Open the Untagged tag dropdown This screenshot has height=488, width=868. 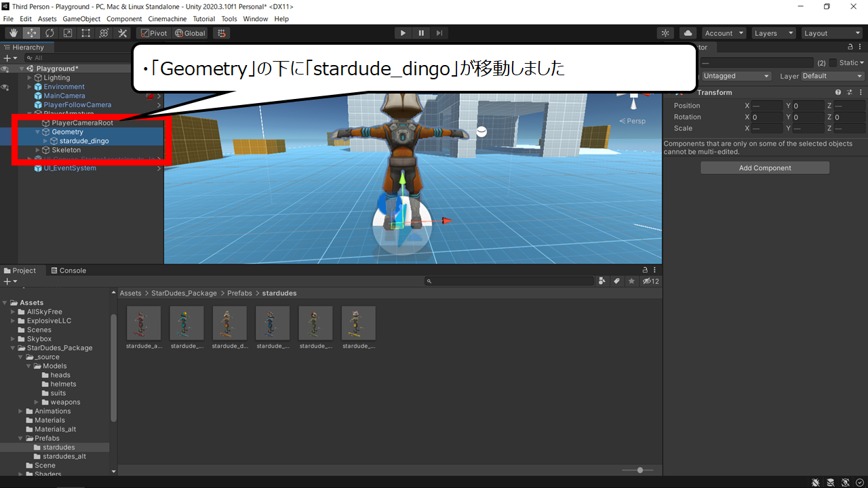(736, 76)
